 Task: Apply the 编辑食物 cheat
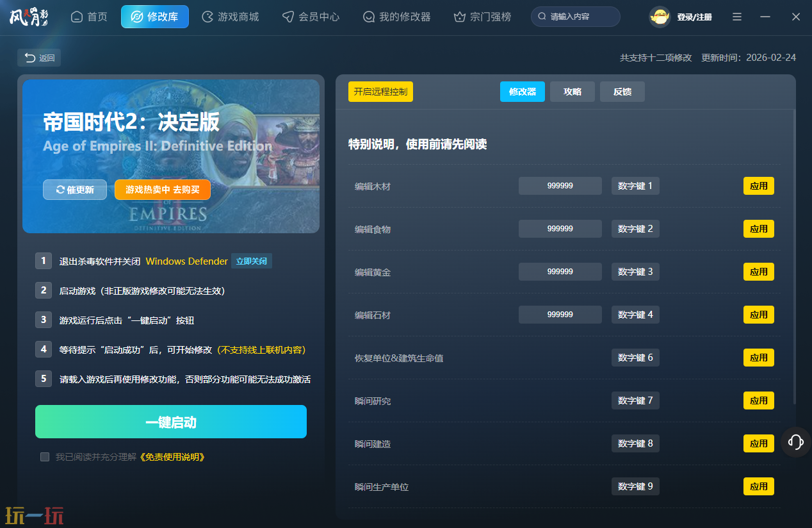759,229
